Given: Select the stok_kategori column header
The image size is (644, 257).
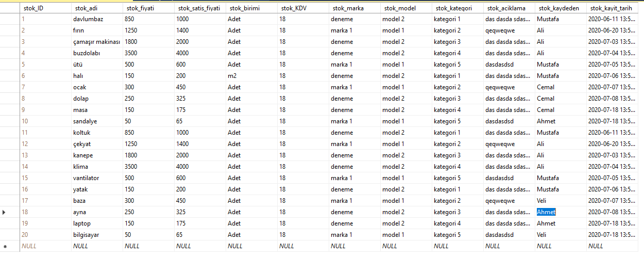Looking at the screenshot, I should coord(457,8).
